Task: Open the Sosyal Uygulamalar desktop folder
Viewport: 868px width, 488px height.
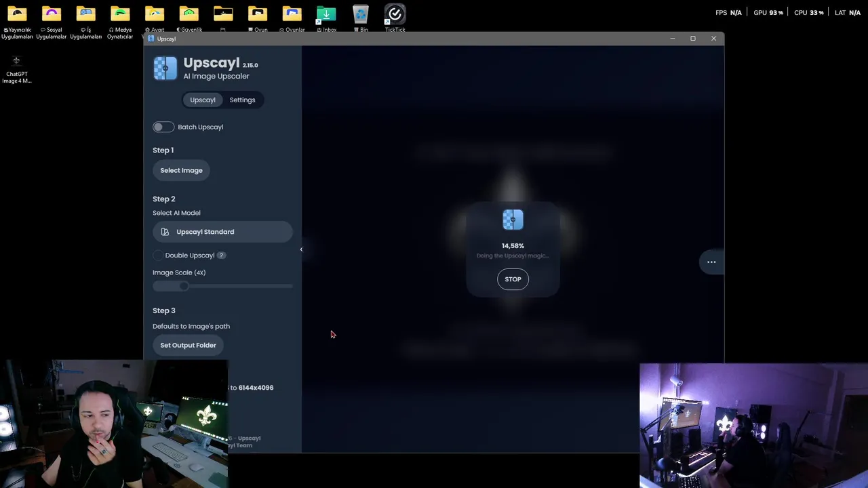Action: (x=52, y=20)
